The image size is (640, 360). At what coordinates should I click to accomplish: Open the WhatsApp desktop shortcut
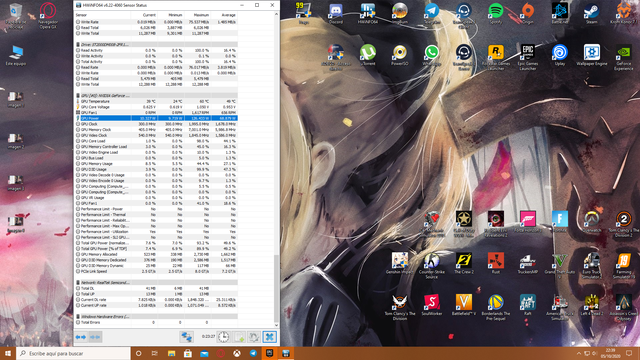click(x=431, y=55)
